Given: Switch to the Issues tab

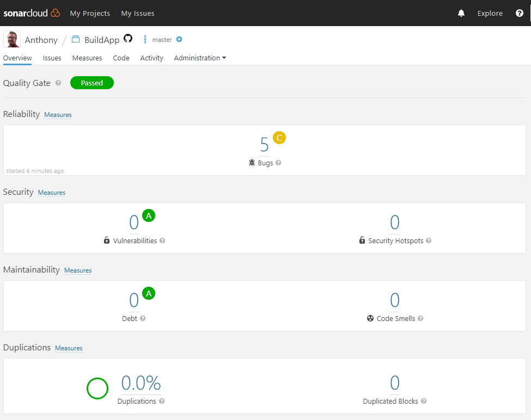Looking at the screenshot, I should (x=52, y=58).
